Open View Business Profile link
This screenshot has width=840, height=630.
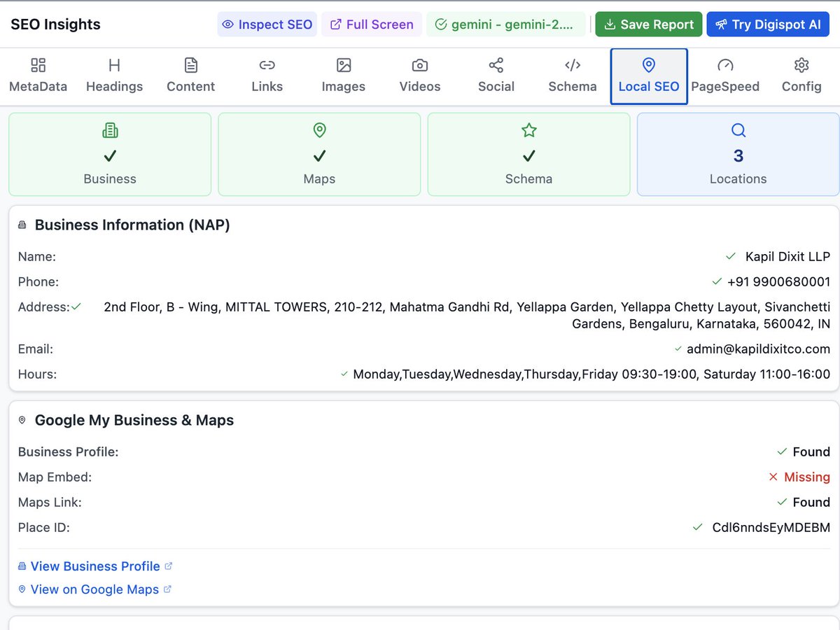[96, 566]
